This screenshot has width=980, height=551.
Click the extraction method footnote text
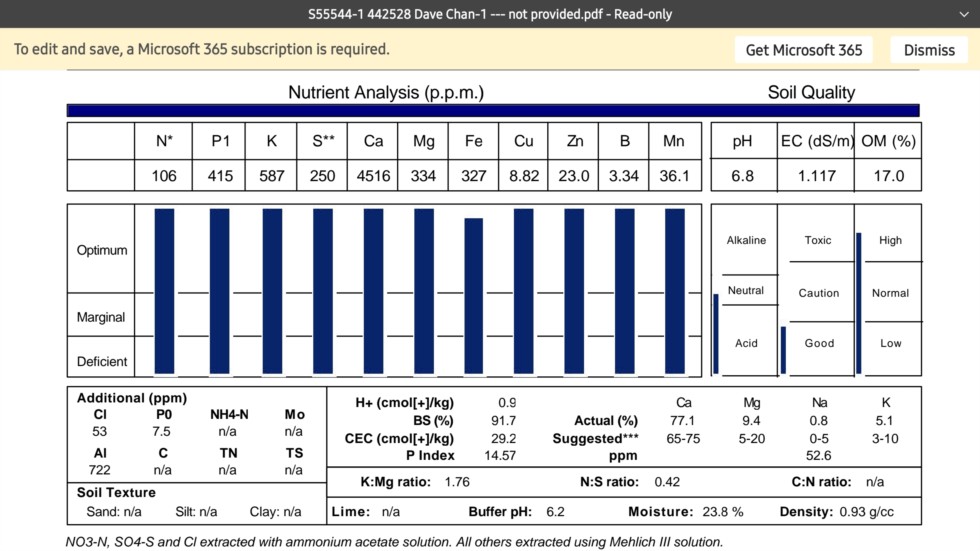click(x=394, y=542)
